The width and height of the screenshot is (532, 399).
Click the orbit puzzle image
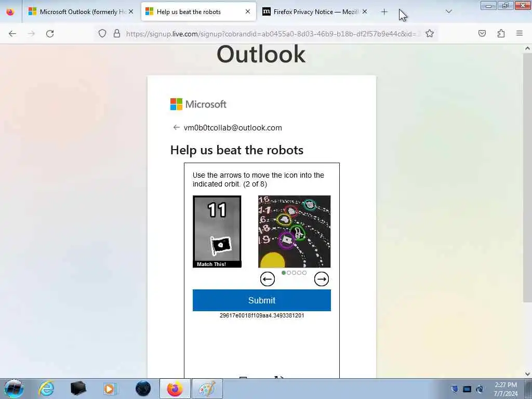(x=294, y=231)
